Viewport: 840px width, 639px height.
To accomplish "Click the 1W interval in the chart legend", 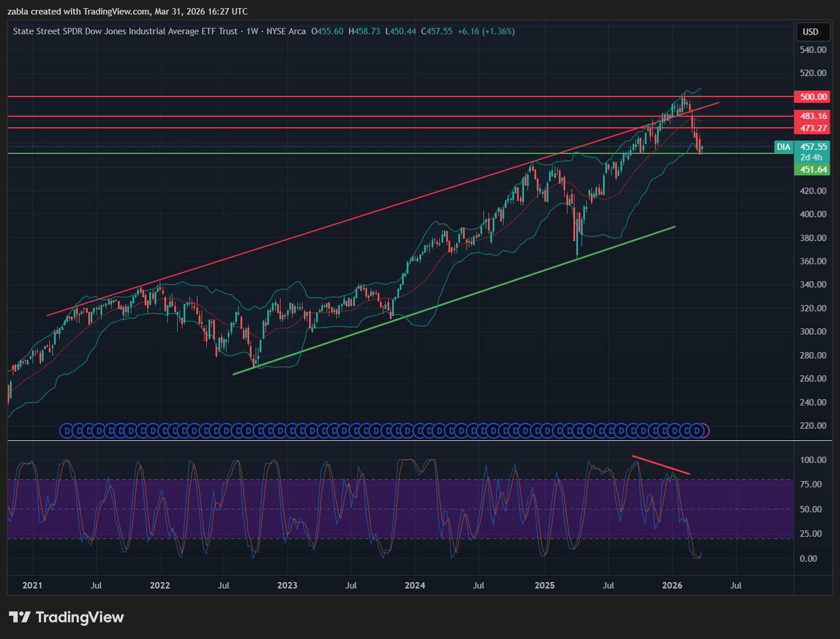I will (252, 31).
